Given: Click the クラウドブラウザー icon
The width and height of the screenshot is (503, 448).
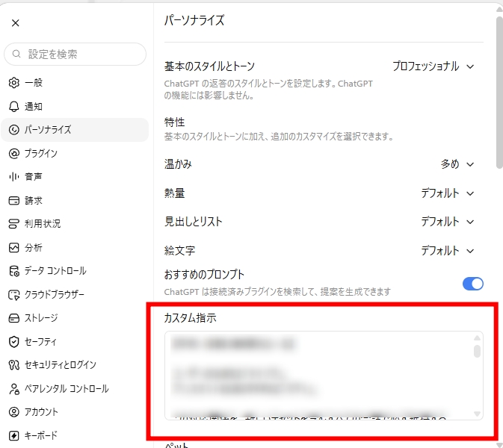Looking at the screenshot, I should point(13,294).
